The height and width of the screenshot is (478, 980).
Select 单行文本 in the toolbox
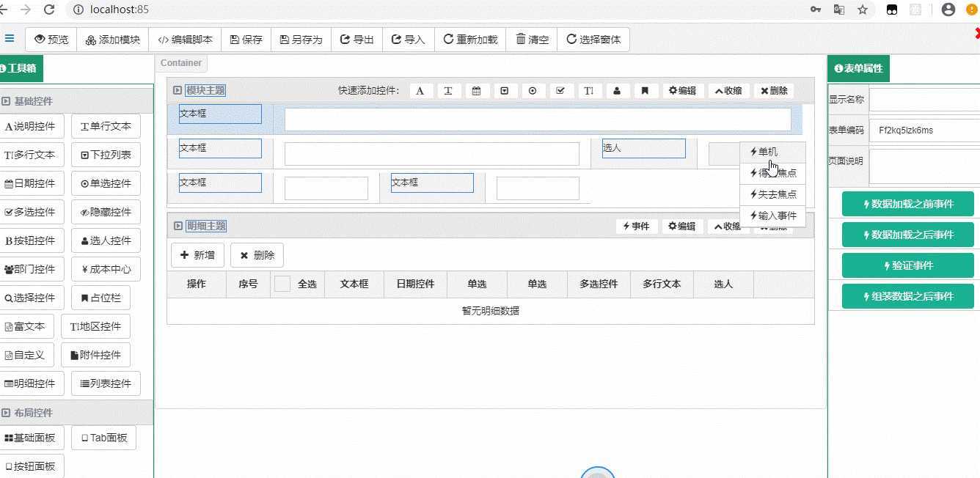106,126
